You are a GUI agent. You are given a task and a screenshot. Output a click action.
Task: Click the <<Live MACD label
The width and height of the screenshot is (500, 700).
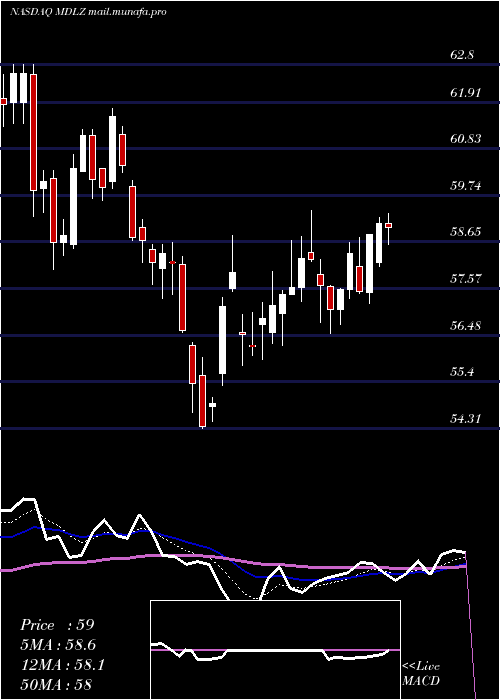point(421,673)
